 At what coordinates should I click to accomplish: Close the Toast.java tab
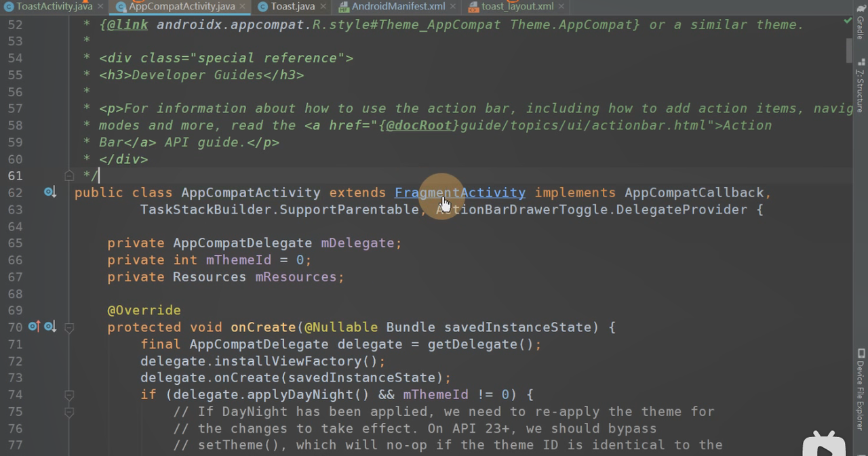coord(322,6)
